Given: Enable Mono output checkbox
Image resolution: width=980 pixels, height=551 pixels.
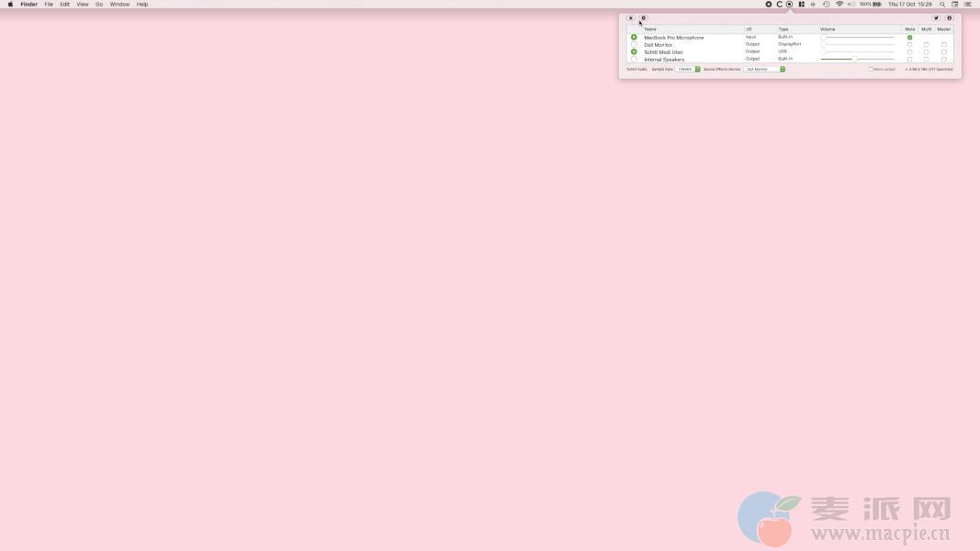Looking at the screenshot, I should 871,69.
